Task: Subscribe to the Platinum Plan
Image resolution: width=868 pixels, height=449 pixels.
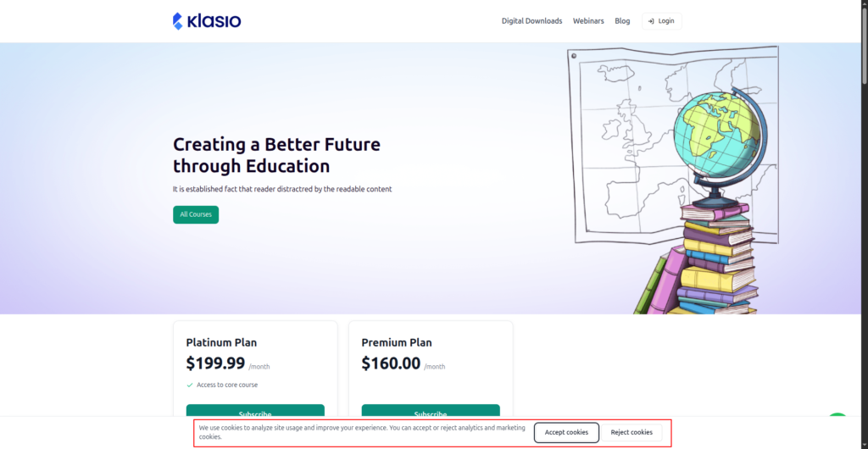Action: (x=255, y=411)
